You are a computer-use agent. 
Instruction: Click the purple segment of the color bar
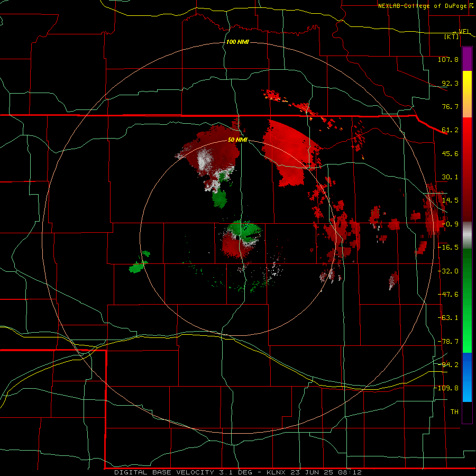pos(467,59)
